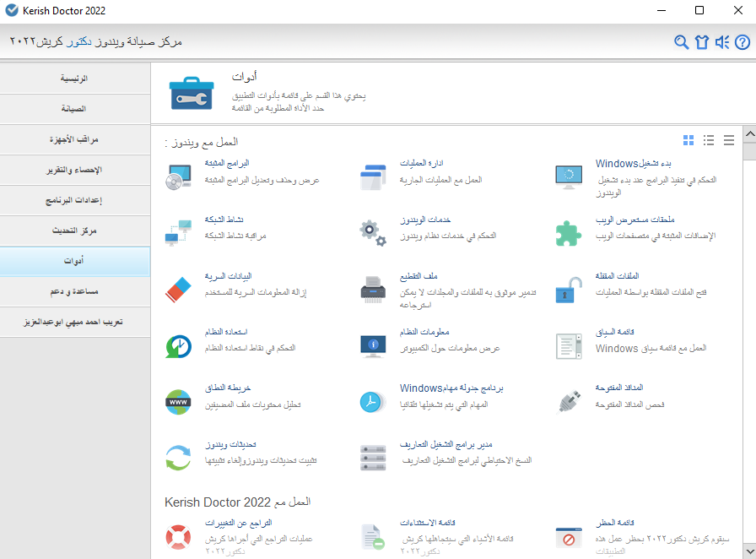Click scrollbar up arrow
The width and height of the screenshot is (756, 559).
coord(750,133)
